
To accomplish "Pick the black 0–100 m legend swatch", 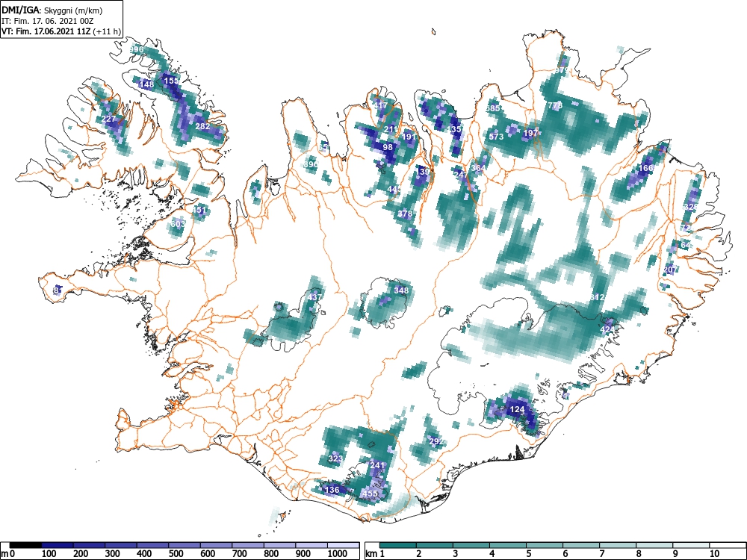I will [25, 545].
